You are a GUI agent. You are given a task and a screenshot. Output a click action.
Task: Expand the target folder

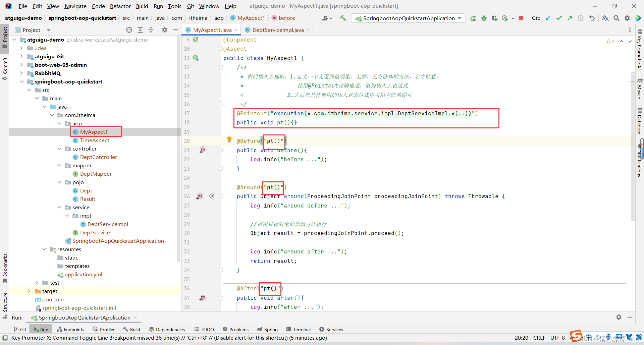29,291
